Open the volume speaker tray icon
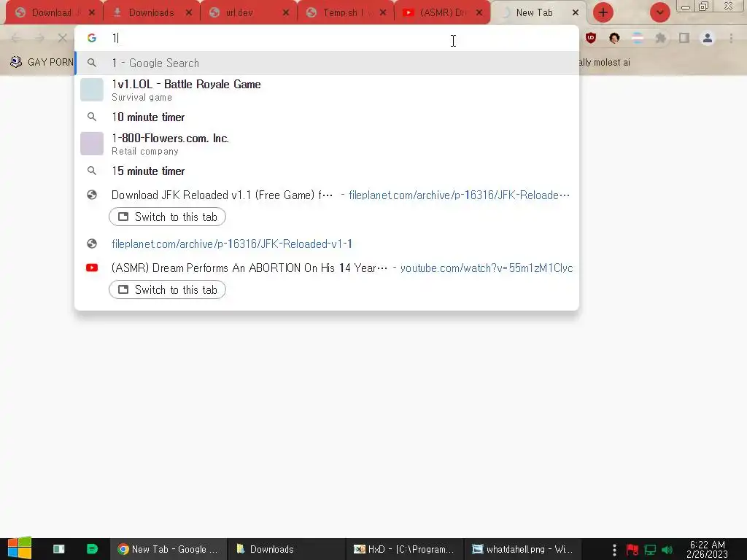Image resolution: width=747 pixels, height=560 pixels. click(667, 550)
